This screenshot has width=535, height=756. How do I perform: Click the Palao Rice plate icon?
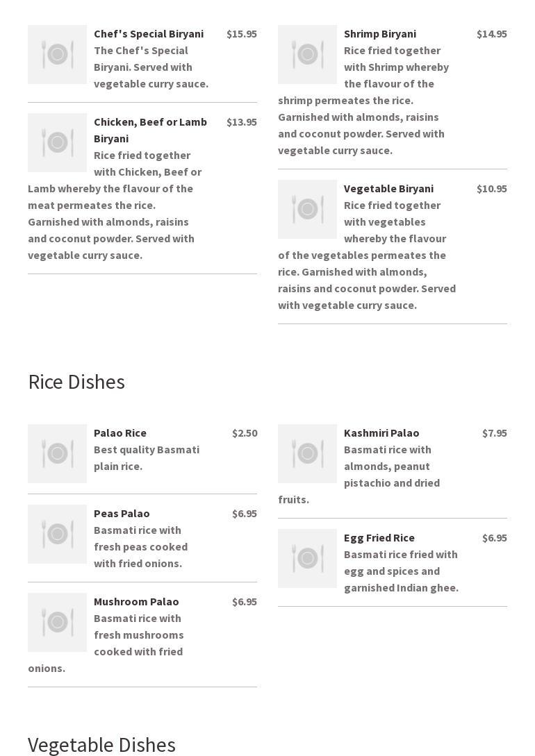click(x=57, y=454)
